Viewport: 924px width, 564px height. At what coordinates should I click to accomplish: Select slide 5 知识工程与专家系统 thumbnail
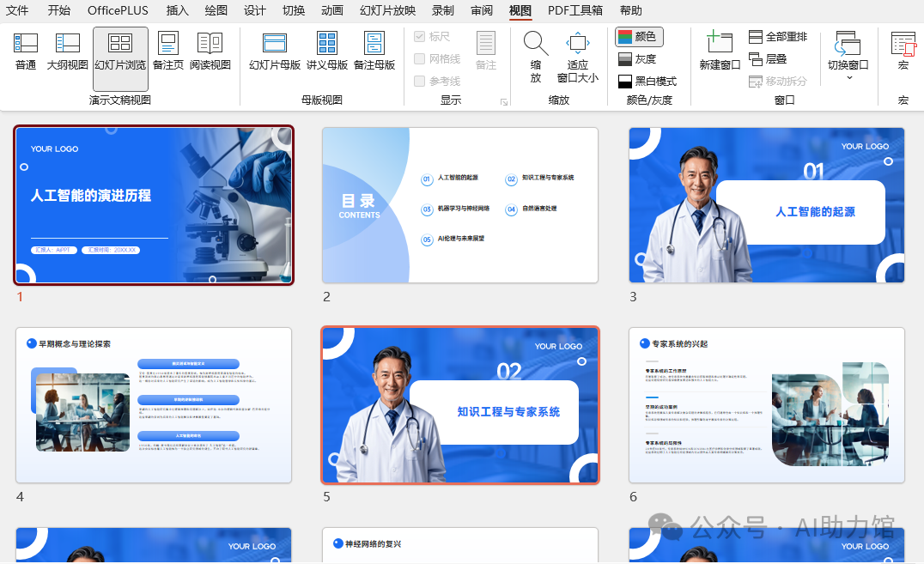460,405
